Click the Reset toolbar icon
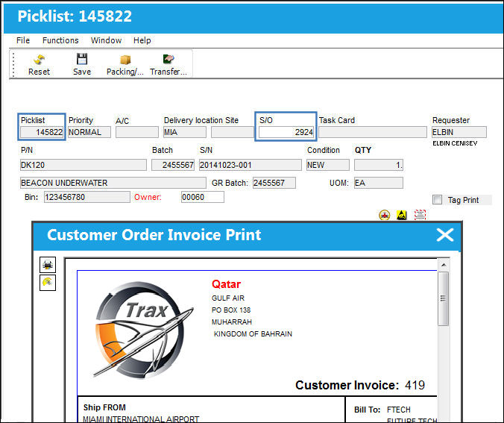Image resolution: width=504 pixels, height=423 pixels. click(40, 60)
